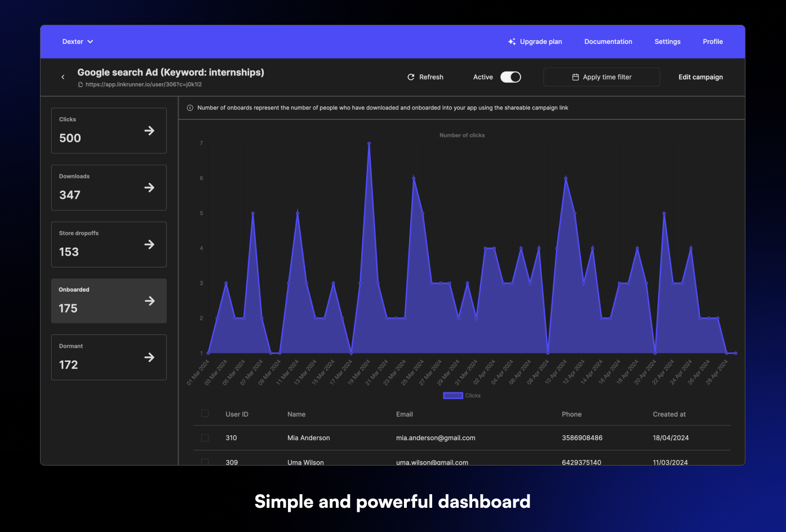Image resolution: width=786 pixels, height=532 pixels.
Task: Click the Clicks legend color swatch
Action: tap(452, 395)
